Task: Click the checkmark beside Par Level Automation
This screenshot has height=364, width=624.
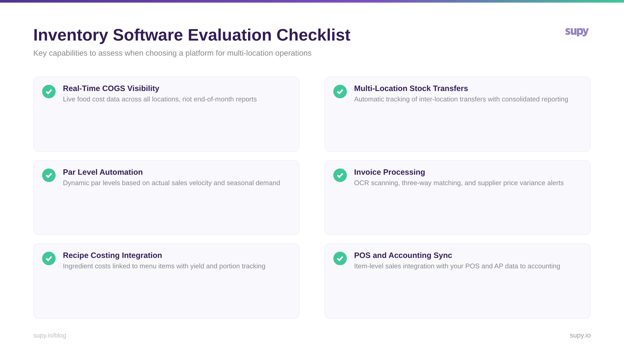Action: [x=49, y=175]
